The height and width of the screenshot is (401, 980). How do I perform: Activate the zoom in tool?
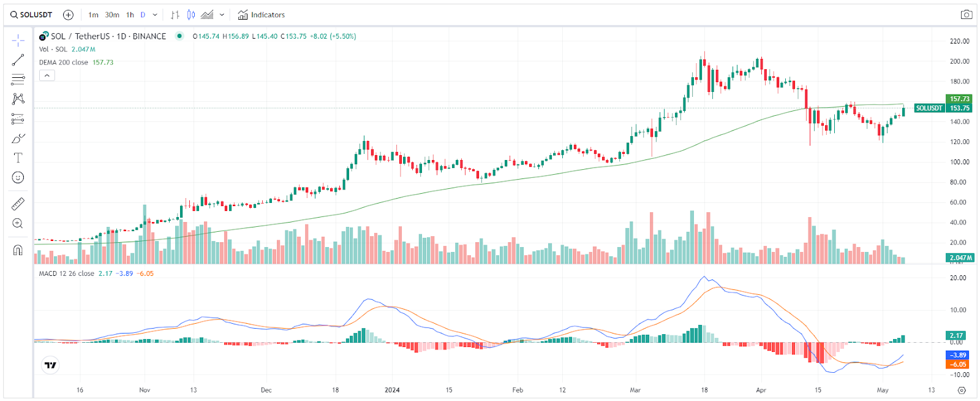18,224
